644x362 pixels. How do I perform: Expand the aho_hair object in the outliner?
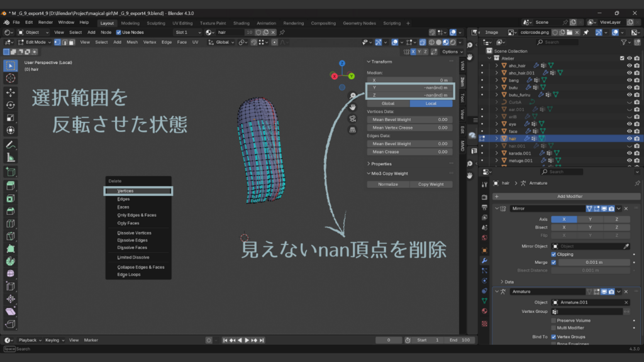[496, 65]
